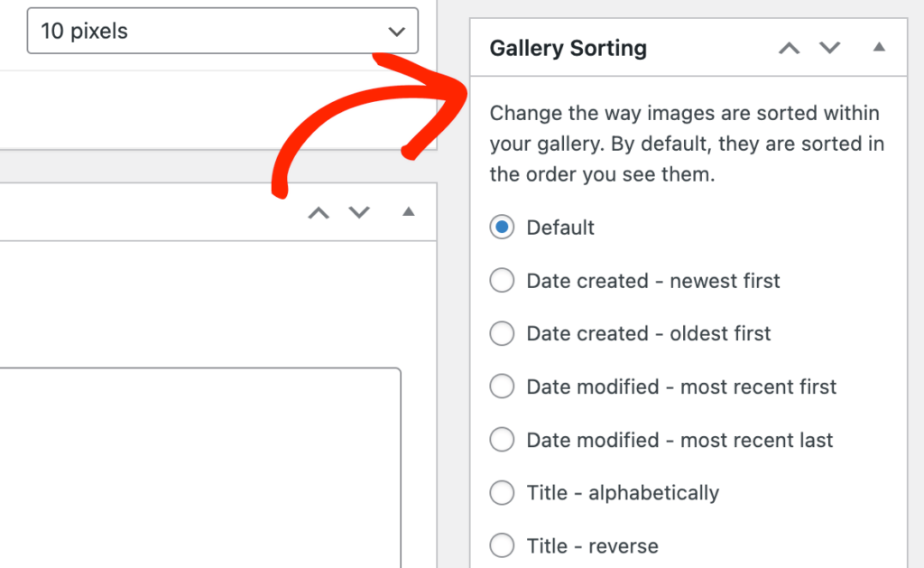Viewport: 924px width, 568px height.
Task: Click move-up arrow on the left metabox
Action: coord(319,213)
